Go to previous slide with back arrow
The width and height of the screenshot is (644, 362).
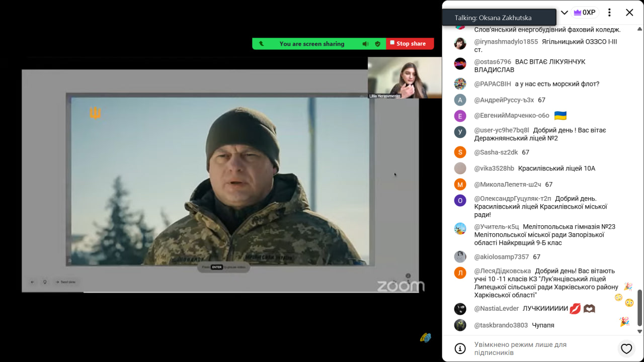(x=33, y=282)
